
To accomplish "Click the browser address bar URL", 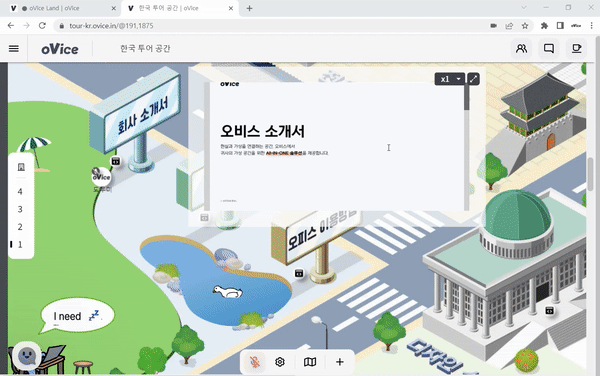I will [x=111, y=26].
